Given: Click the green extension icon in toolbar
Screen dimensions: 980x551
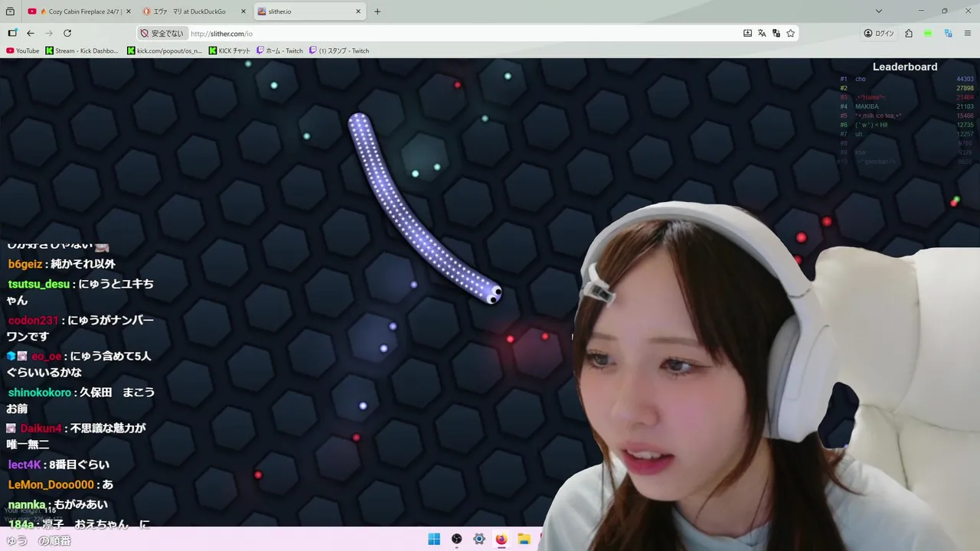Looking at the screenshot, I should click(x=928, y=33).
